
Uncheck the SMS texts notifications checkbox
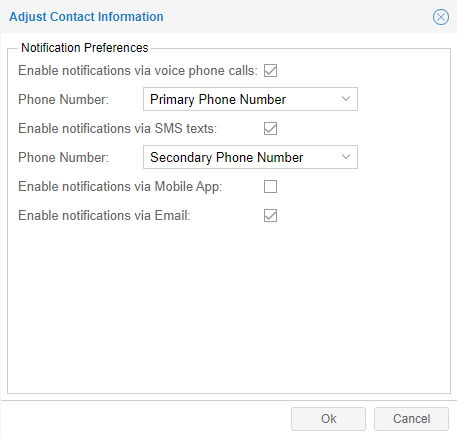pyautogui.click(x=270, y=129)
